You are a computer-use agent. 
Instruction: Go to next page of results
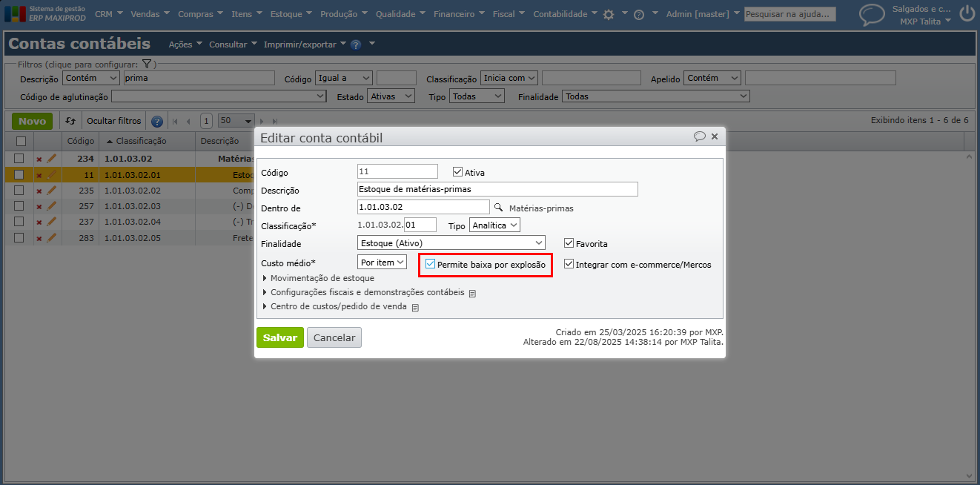[262, 121]
